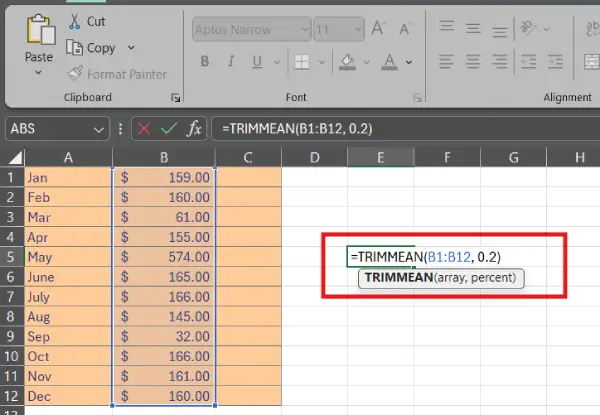
Task: Click inside the formula bar text
Action: tap(297, 129)
